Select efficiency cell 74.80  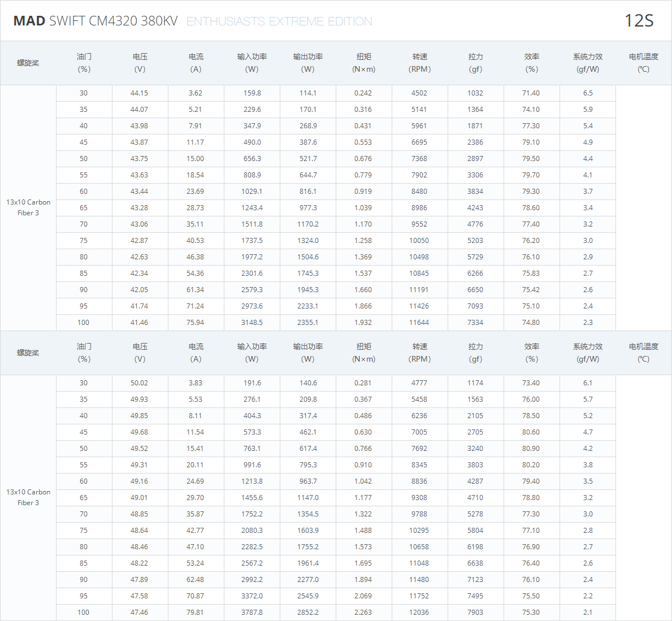click(x=531, y=323)
